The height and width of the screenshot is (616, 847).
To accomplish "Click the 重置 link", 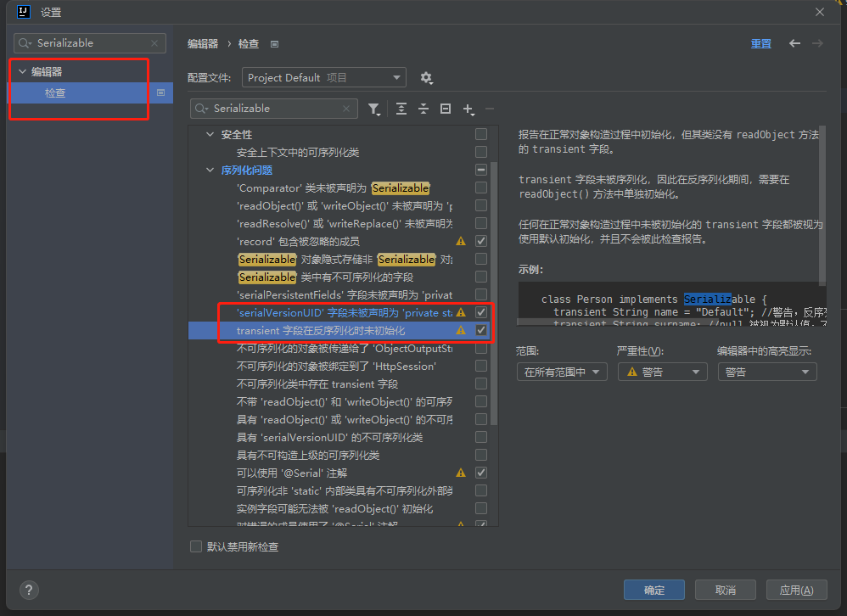I will click(x=760, y=44).
